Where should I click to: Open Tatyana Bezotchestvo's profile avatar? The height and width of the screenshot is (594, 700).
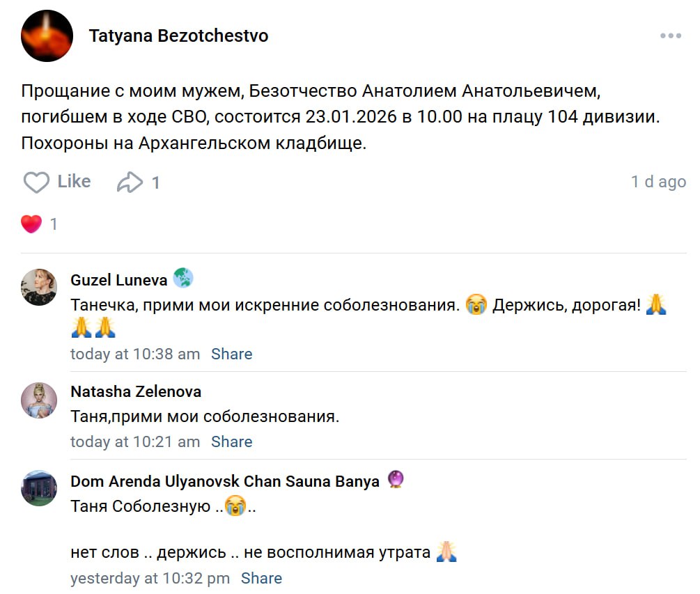(x=47, y=36)
